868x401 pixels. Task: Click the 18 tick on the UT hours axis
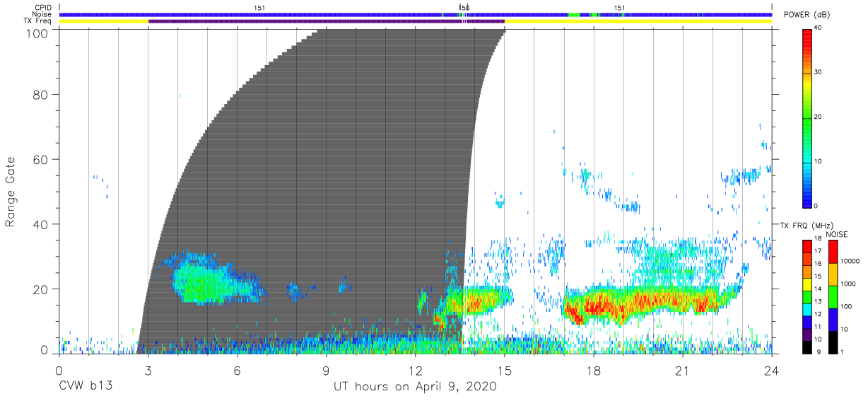[x=594, y=371]
